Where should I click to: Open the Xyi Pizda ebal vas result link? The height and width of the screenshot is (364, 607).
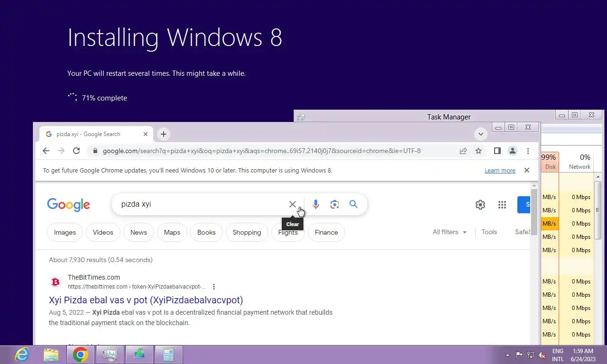click(146, 300)
